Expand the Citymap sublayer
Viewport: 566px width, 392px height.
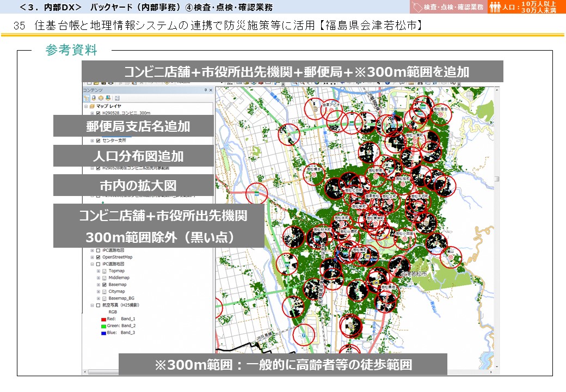[98, 291]
